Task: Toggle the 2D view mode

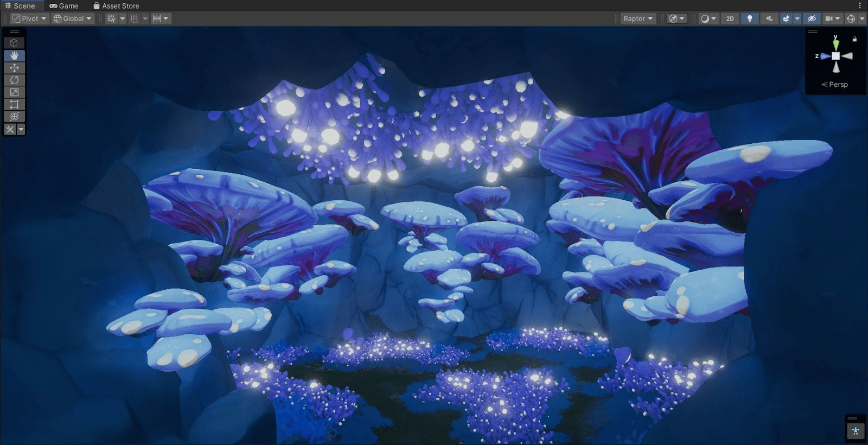Action: pyautogui.click(x=730, y=18)
